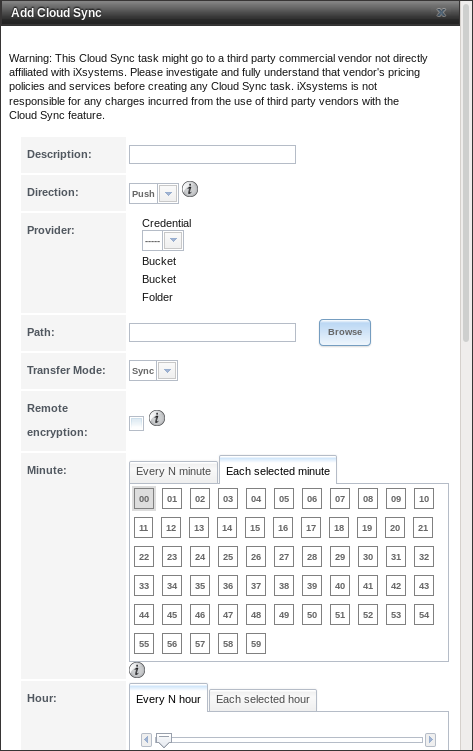Image resolution: width=473 pixels, height=751 pixels.
Task: Open the Transfer Mode Sync dropdown
Action: pyautogui.click(x=153, y=371)
